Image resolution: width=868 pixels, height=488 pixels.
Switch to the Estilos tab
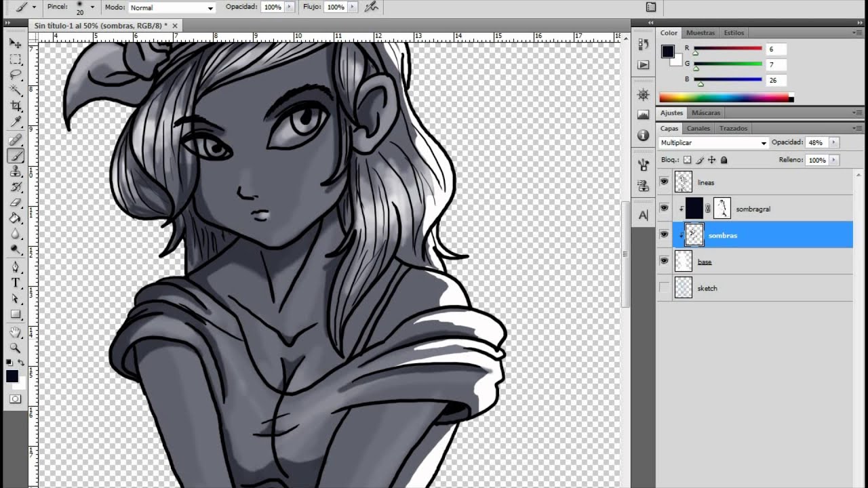[x=734, y=33]
